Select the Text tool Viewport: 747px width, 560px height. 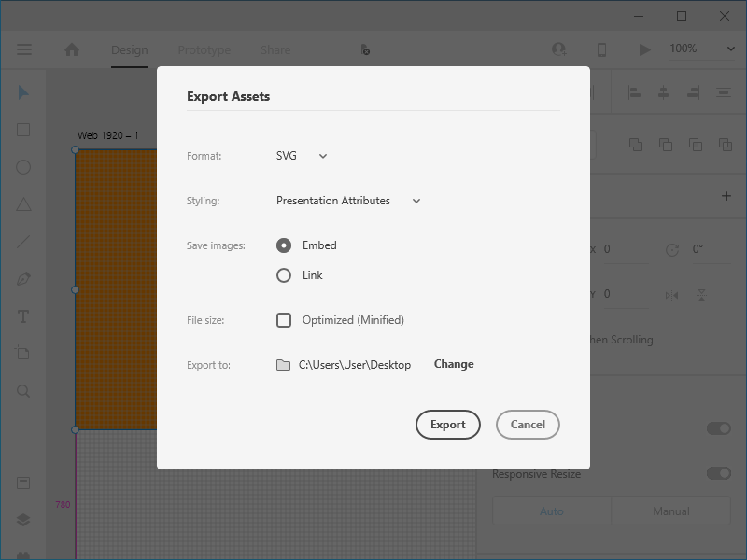point(24,316)
